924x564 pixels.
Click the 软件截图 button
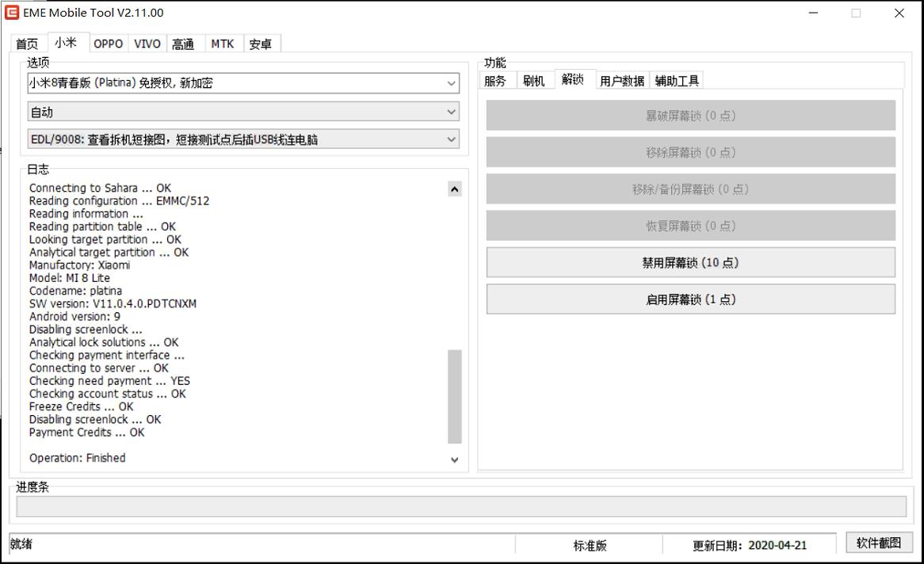tap(879, 543)
